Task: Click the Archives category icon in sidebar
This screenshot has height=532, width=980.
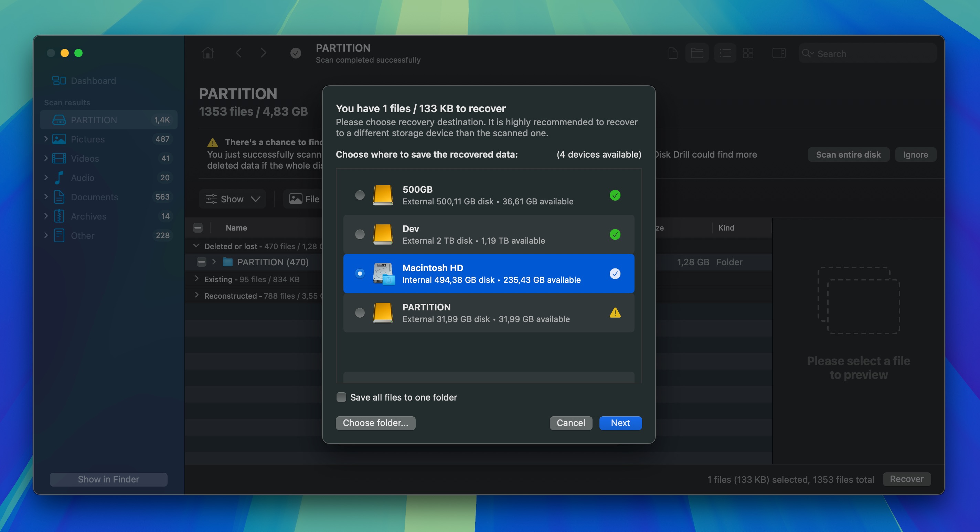Action: [59, 216]
